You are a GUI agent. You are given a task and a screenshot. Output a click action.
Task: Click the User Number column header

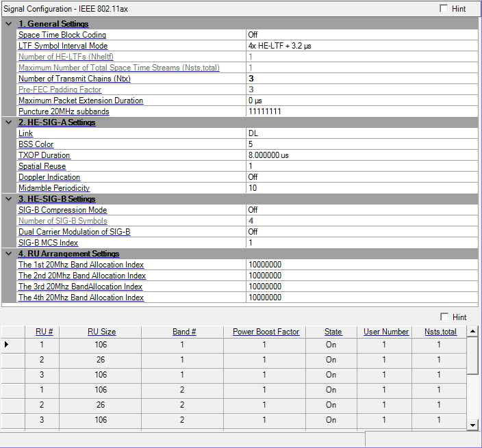tap(386, 332)
